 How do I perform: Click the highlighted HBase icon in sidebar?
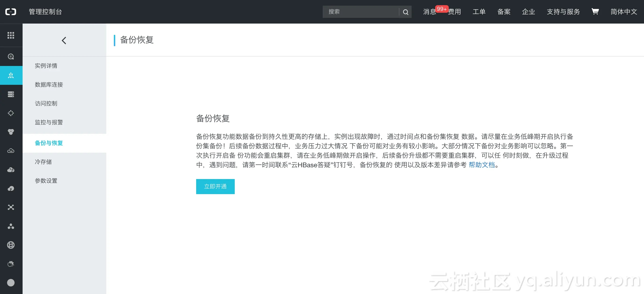(x=11, y=75)
